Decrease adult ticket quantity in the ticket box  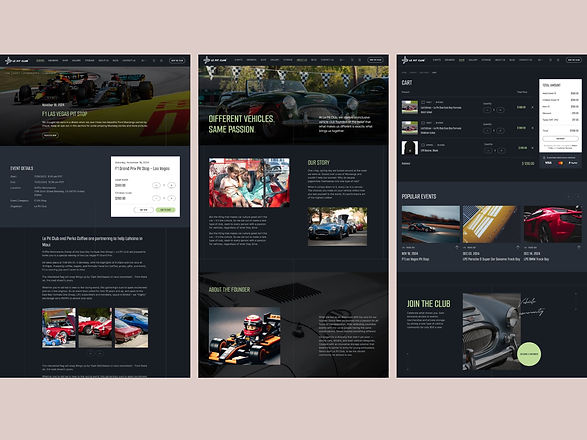click(x=156, y=185)
